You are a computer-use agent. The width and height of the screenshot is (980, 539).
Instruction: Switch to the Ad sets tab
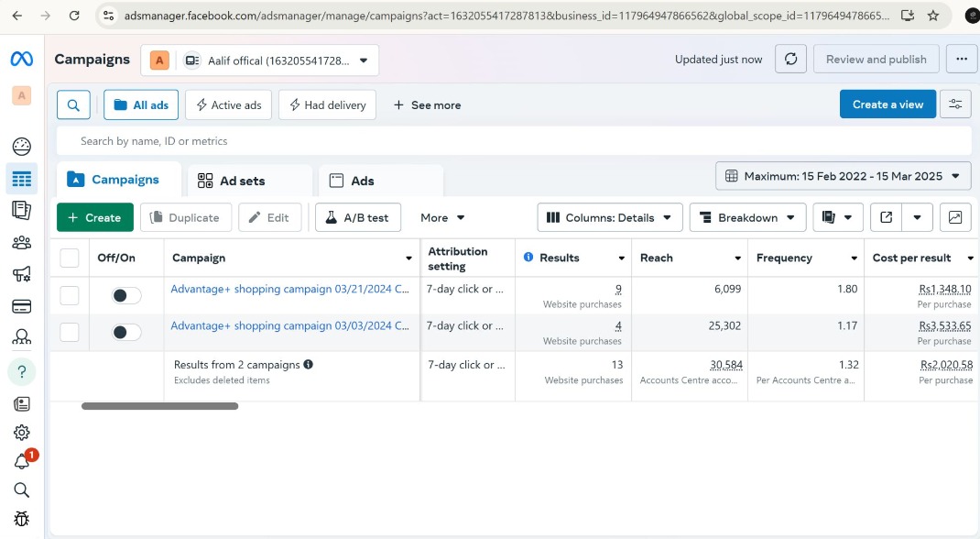[x=242, y=181]
